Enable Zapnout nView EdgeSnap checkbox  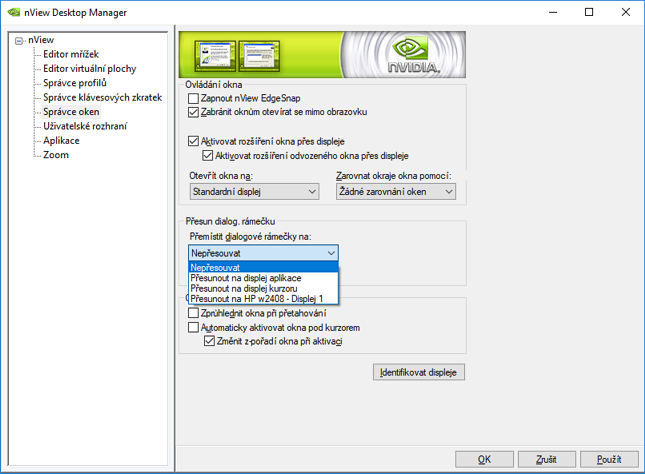point(193,98)
